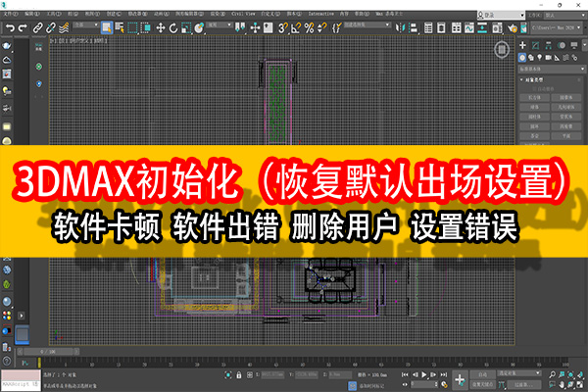Click the ViewCube in viewport
Image resolution: width=588 pixels, height=392 pixels.
pyautogui.click(x=502, y=49)
